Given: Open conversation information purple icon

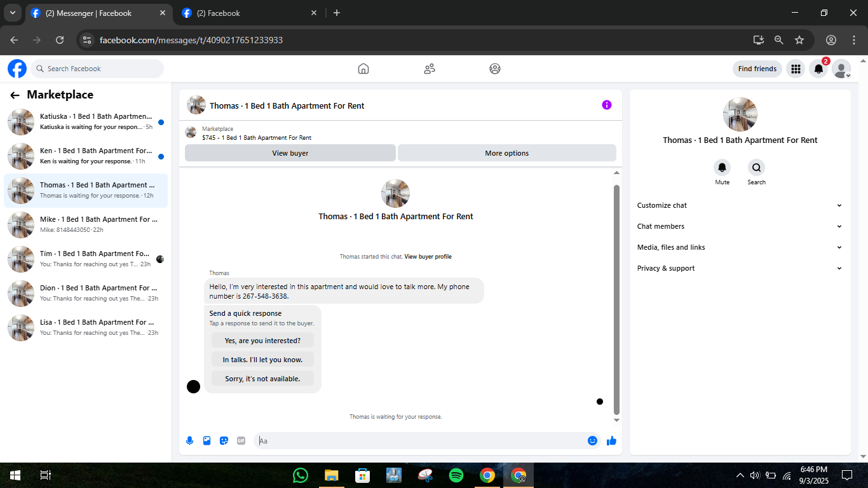Looking at the screenshot, I should [x=607, y=105].
